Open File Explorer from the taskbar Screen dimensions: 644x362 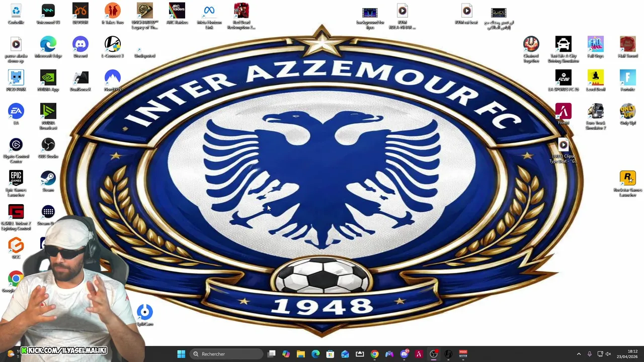pos(300,354)
